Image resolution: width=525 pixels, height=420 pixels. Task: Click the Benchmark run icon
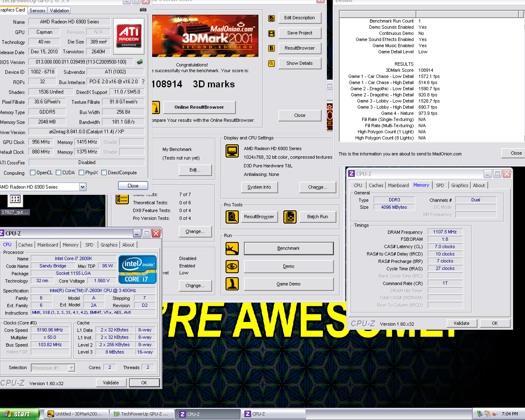point(232,249)
